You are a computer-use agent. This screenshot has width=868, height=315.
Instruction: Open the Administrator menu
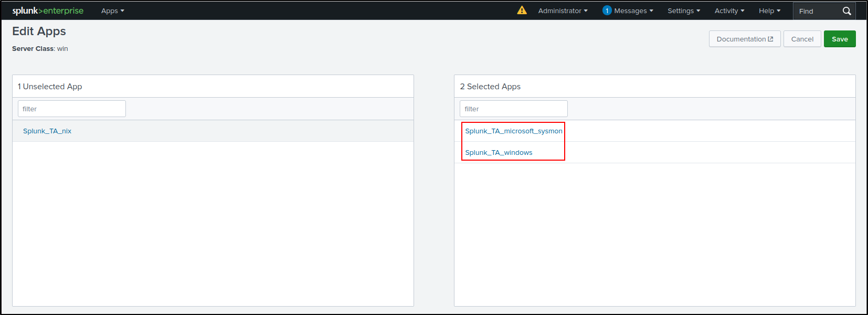pyautogui.click(x=563, y=10)
